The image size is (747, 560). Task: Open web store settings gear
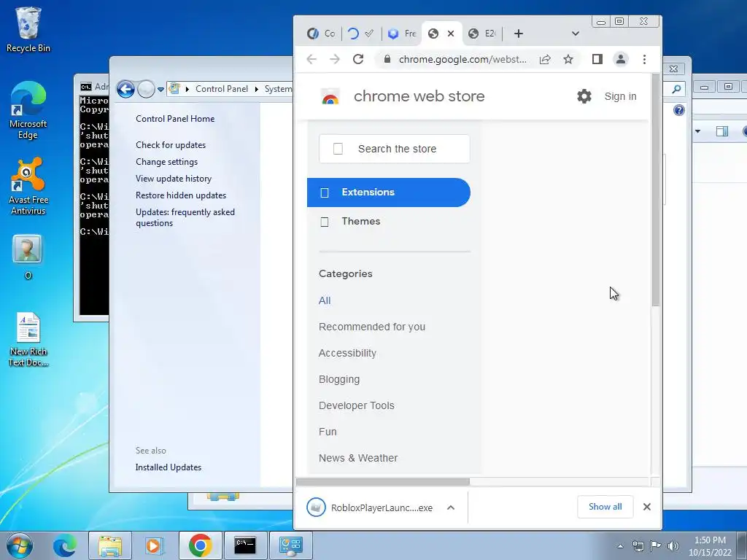pos(584,96)
